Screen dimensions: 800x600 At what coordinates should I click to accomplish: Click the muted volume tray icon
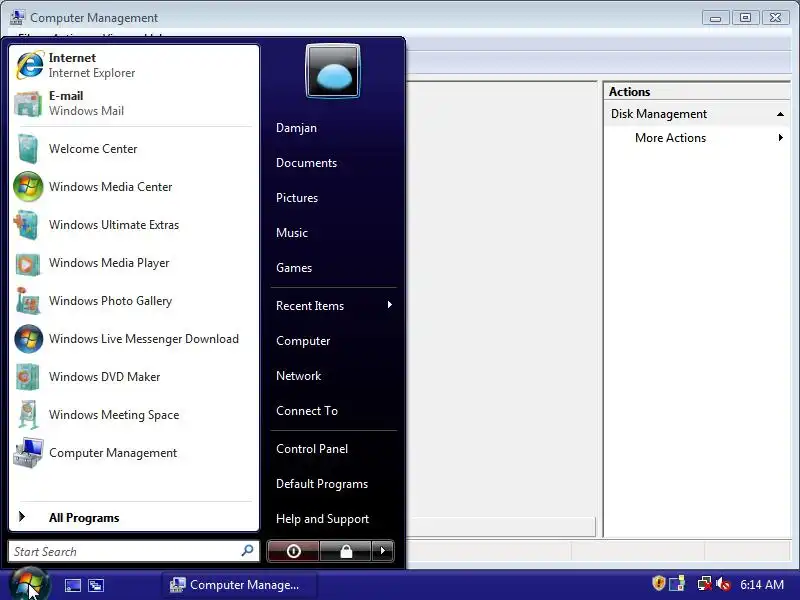[x=723, y=584]
